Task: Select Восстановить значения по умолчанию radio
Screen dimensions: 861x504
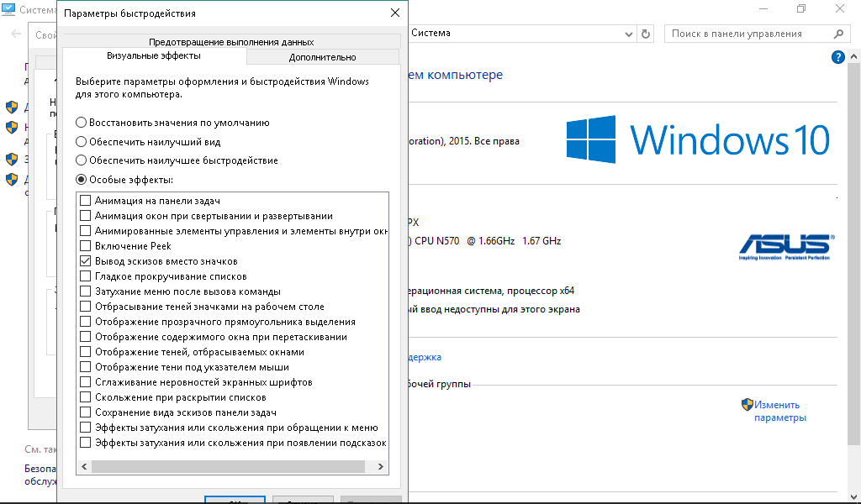Action: [x=82, y=123]
